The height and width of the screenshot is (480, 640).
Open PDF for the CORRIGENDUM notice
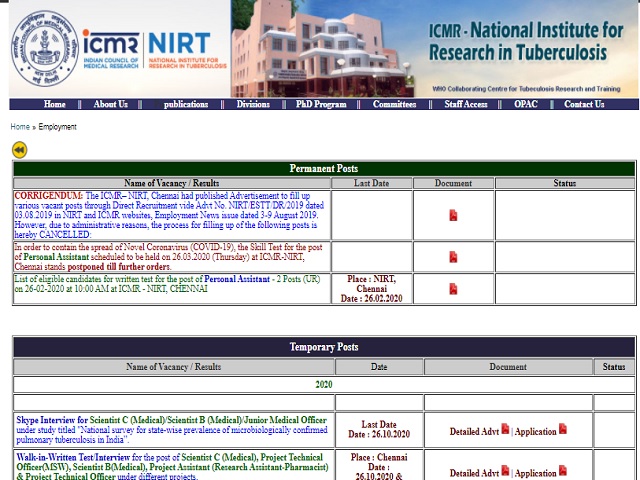click(453, 215)
